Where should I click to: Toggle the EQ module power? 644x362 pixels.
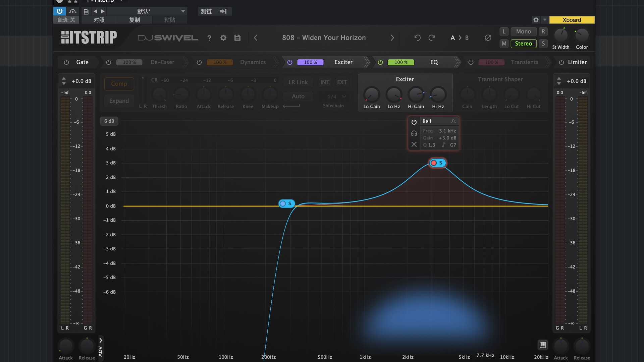380,62
